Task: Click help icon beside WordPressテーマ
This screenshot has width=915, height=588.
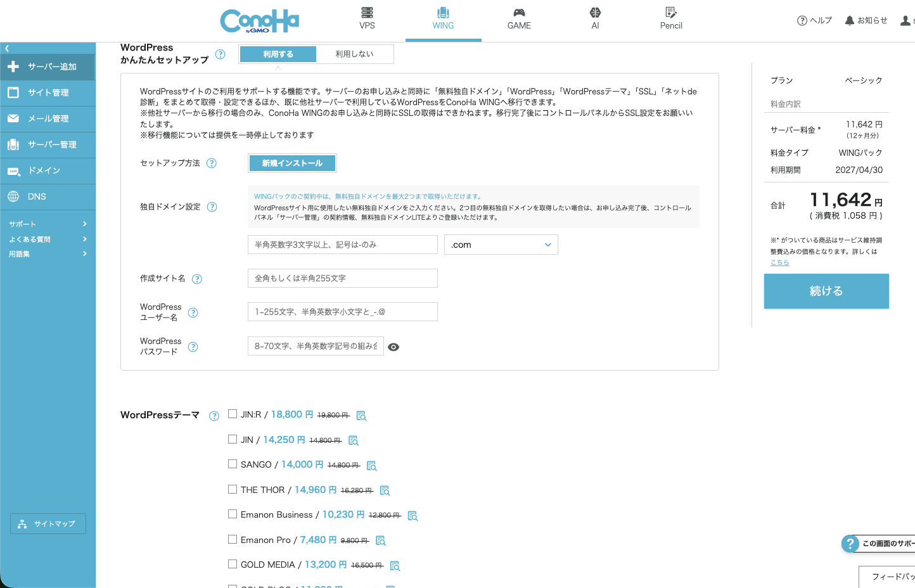Action: coord(214,416)
